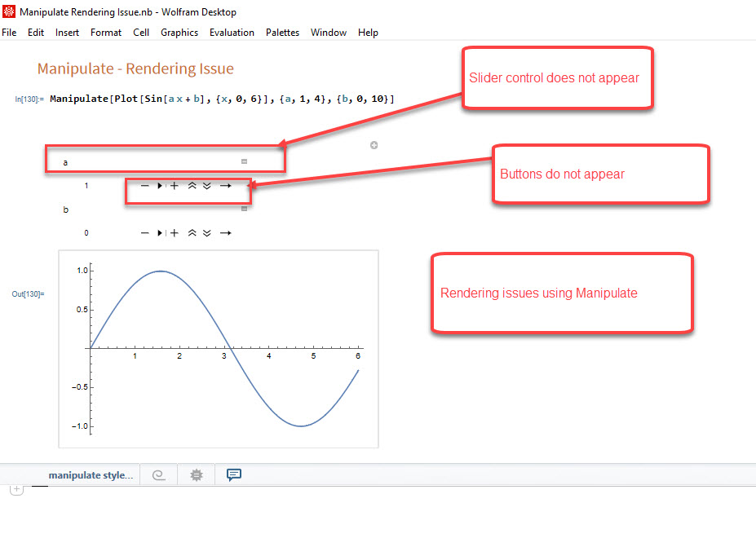Open the Cell menu
The image size is (756, 547).
[x=141, y=33]
